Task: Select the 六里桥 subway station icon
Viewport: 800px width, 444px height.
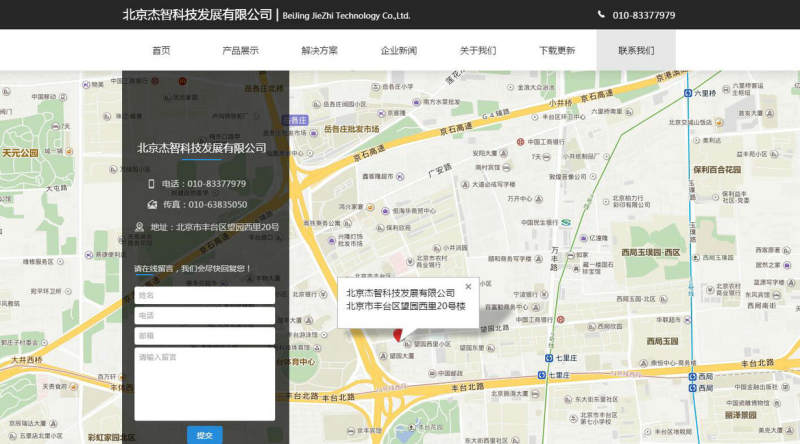Action: (x=688, y=93)
